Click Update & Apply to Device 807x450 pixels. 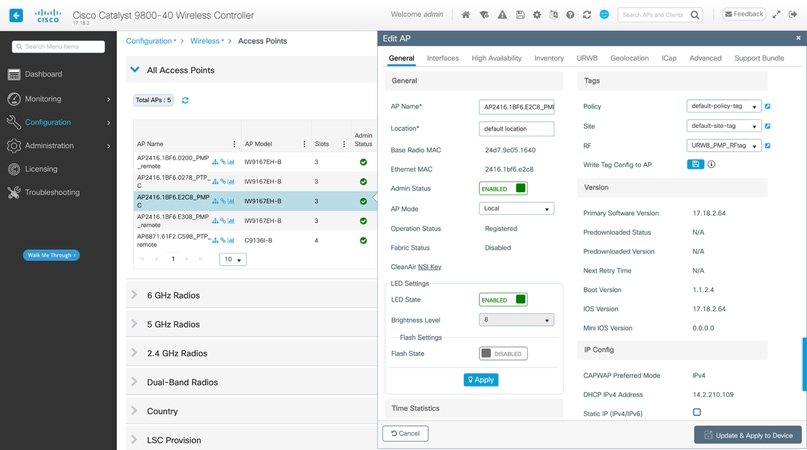(x=748, y=435)
